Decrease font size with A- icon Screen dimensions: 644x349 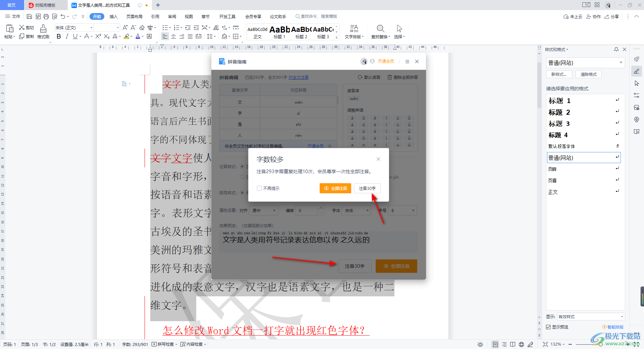click(133, 28)
